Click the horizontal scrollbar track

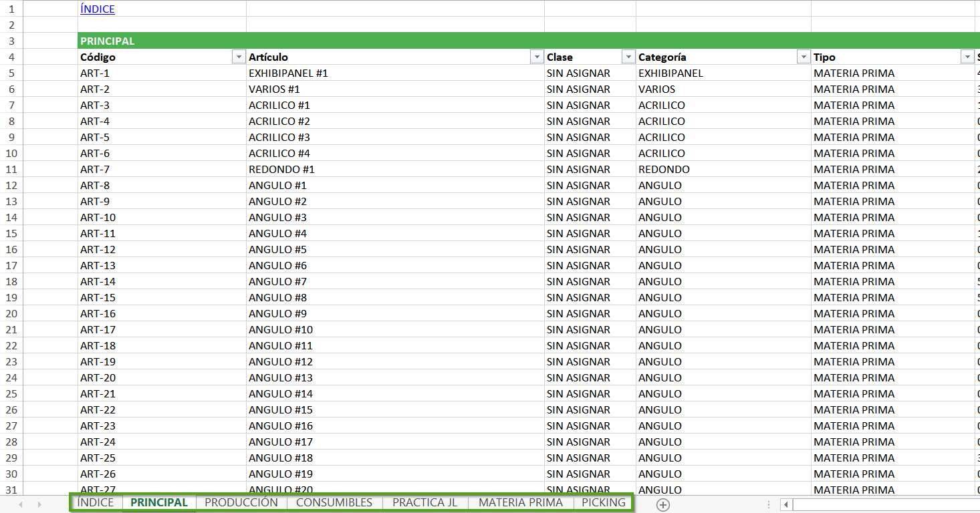882,505
